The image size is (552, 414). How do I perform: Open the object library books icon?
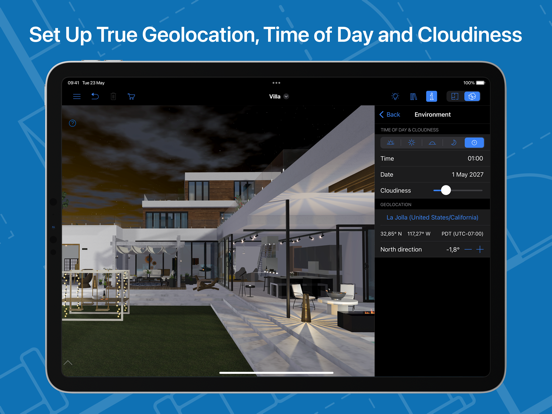pos(414,96)
